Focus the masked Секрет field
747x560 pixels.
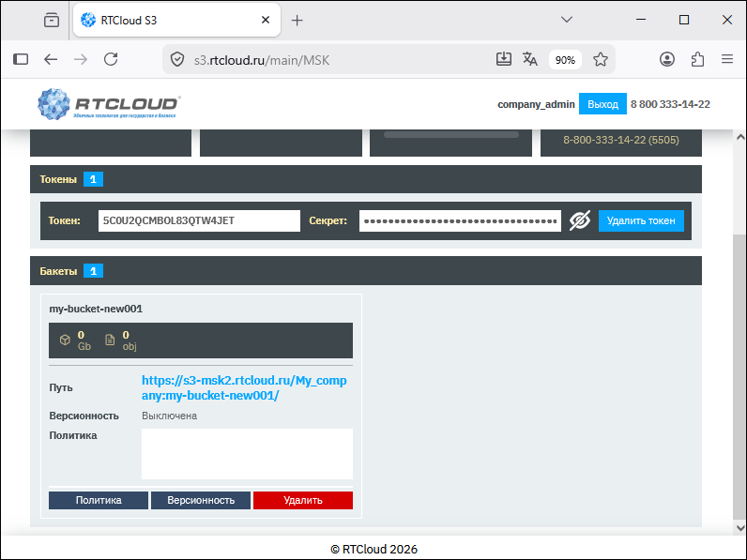click(x=460, y=221)
